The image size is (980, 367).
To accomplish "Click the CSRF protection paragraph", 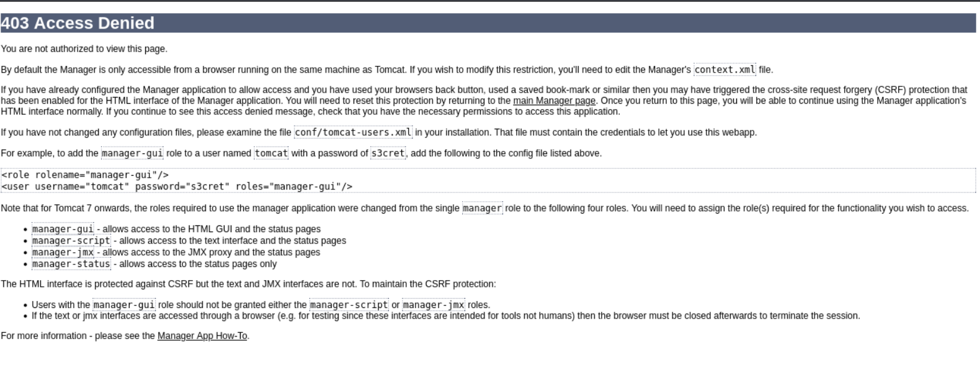I will [484, 101].
